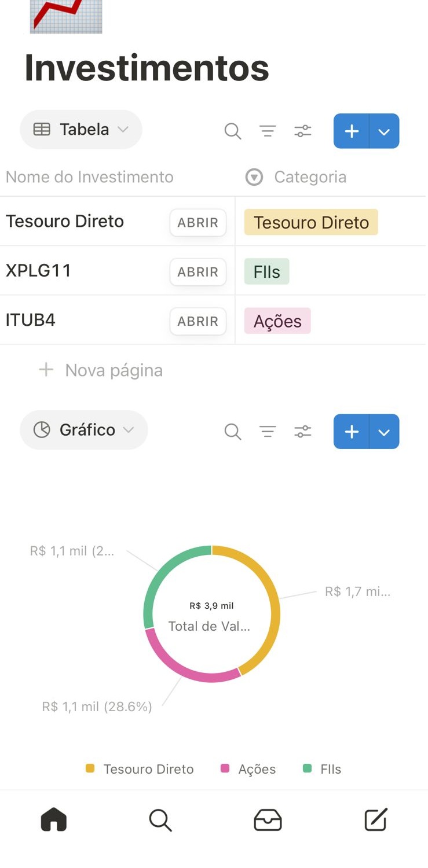Screen dimensions: 428x868
Task: Expand the Tabela view dropdown
Action: [x=81, y=130]
